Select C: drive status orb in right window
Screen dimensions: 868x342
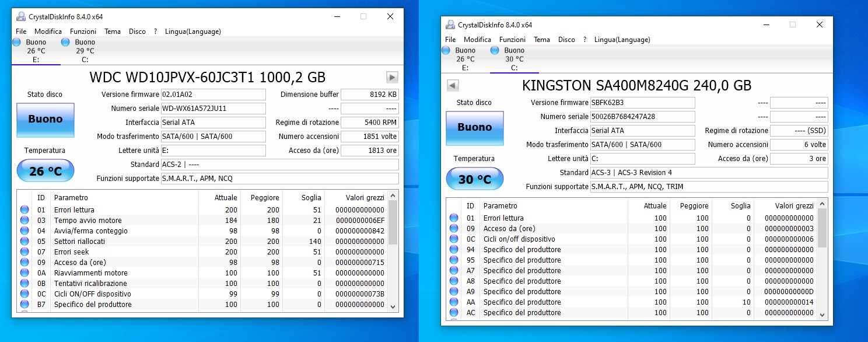pos(495,50)
